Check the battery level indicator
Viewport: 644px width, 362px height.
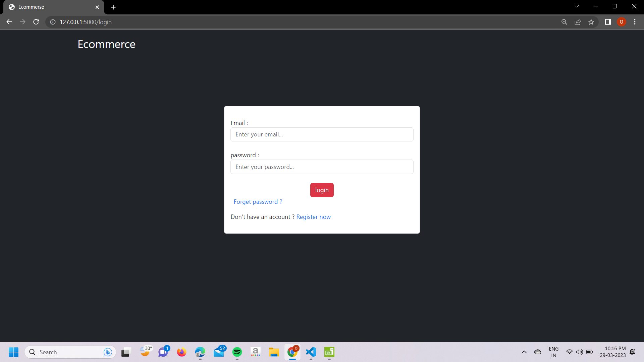589,352
